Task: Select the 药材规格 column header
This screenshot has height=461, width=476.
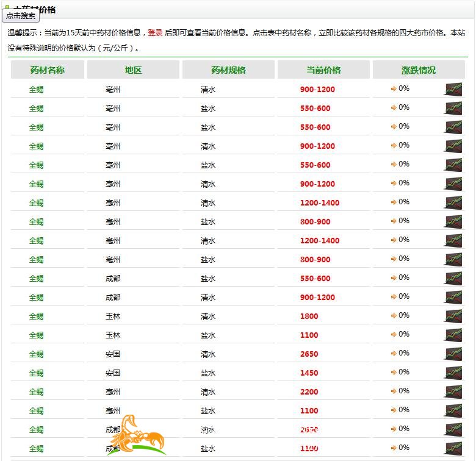Action: coord(228,70)
